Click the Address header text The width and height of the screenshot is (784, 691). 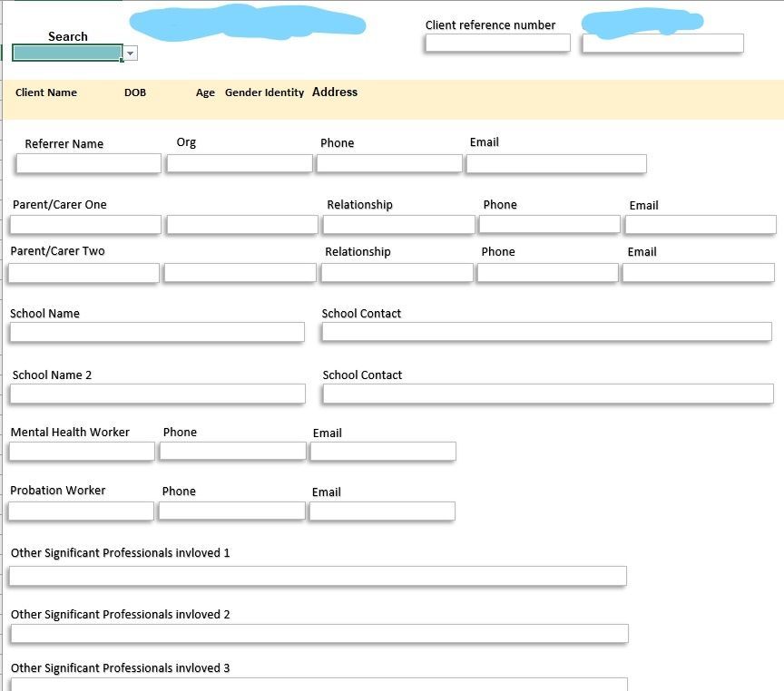335,92
